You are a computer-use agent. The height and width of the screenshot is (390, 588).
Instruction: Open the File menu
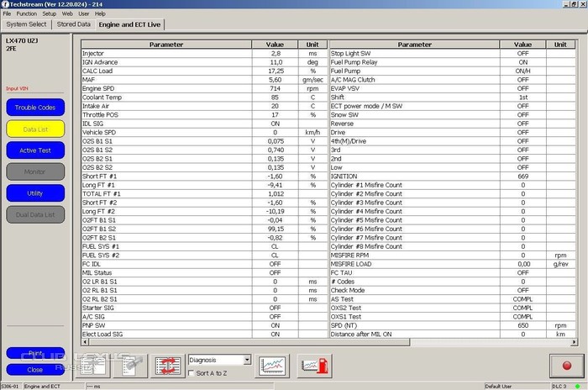pos(8,14)
